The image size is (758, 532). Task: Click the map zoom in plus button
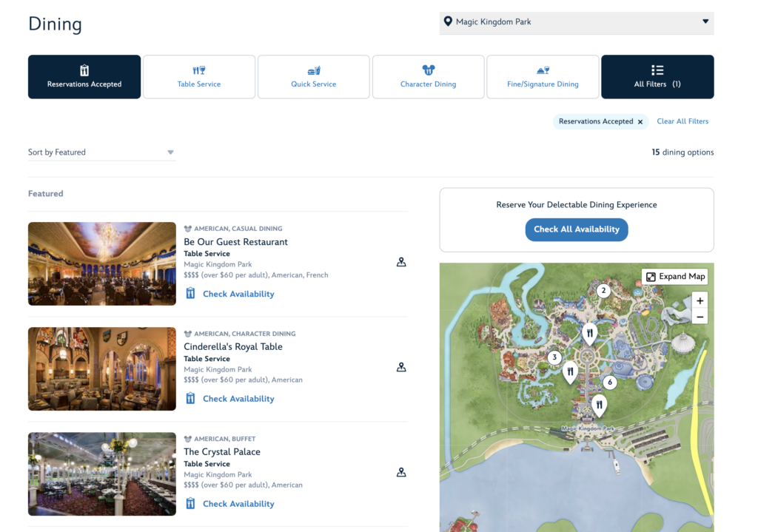pos(700,300)
